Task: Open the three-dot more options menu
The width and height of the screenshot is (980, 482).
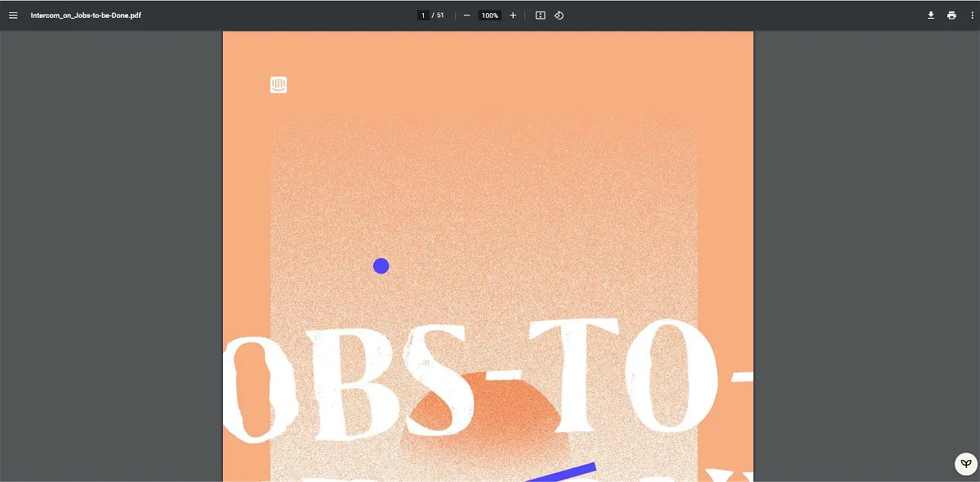Action: point(973,15)
